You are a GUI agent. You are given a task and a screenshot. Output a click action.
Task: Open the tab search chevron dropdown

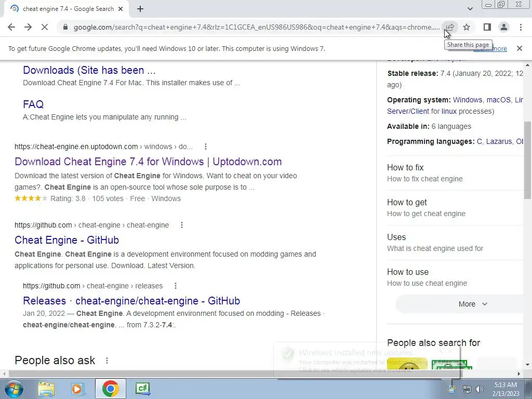coord(470,9)
